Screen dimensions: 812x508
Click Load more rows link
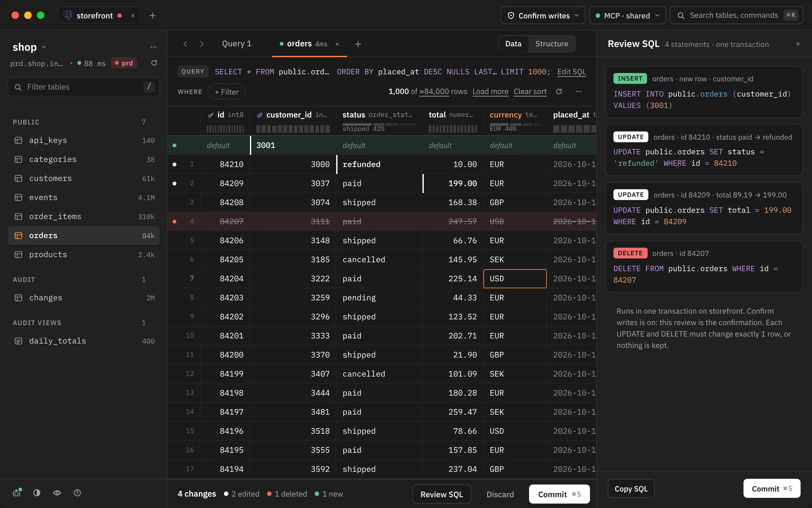point(490,91)
